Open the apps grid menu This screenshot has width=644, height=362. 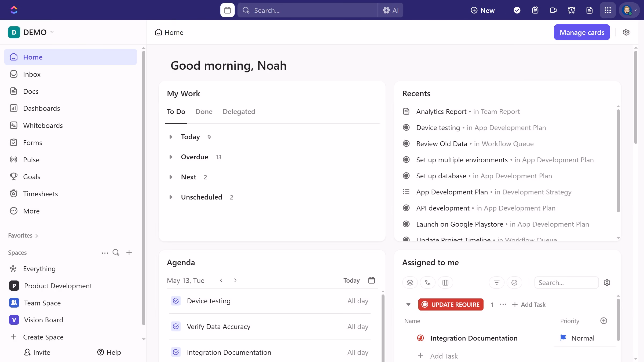click(608, 10)
